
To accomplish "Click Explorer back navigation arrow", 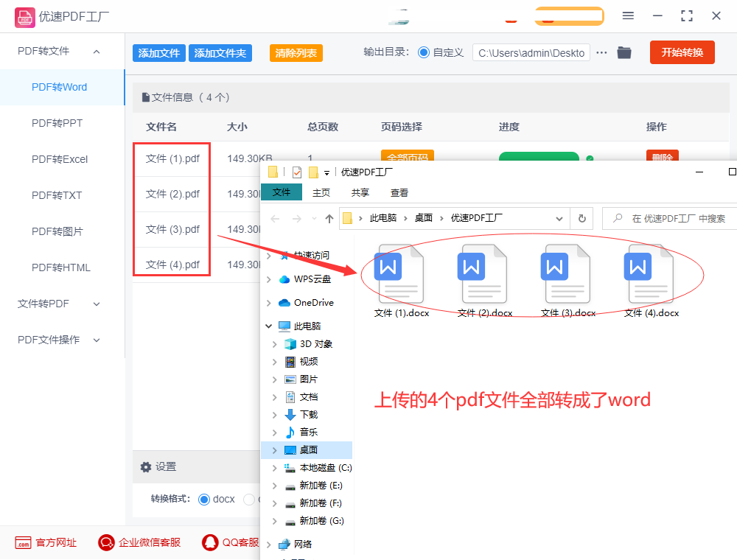I will point(276,218).
